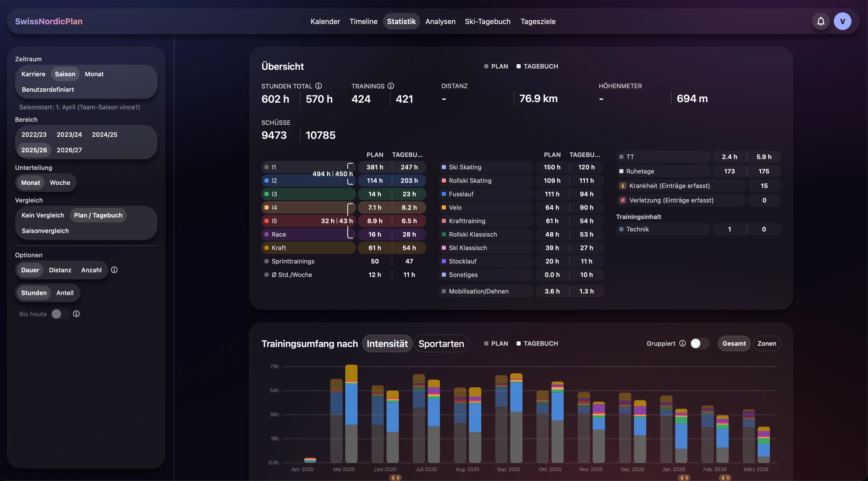Image resolution: width=868 pixels, height=481 pixels.
Task: Open the Tagesziele tab
Action: (x=538, y=21)
